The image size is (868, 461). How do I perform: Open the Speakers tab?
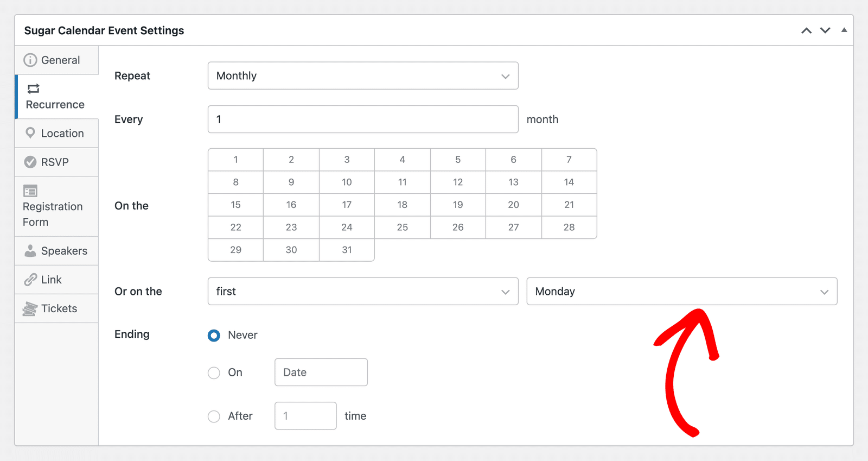click(x=56, y=251)
